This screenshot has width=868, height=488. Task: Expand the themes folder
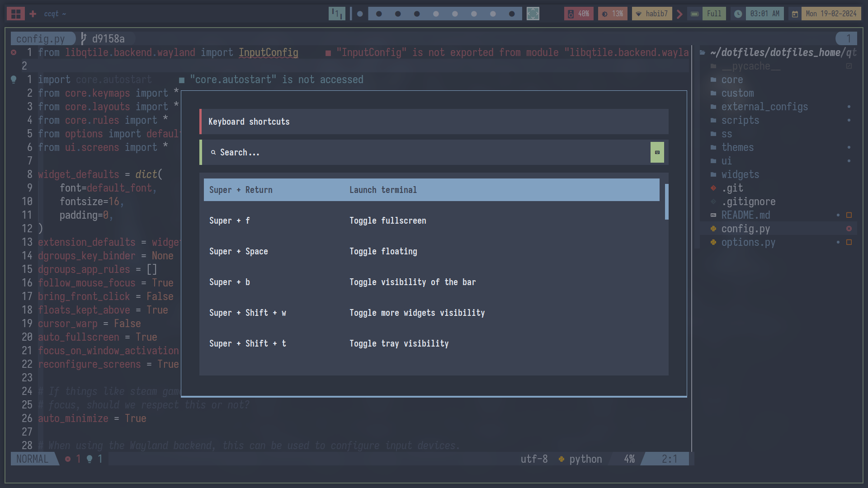point(737,147)
